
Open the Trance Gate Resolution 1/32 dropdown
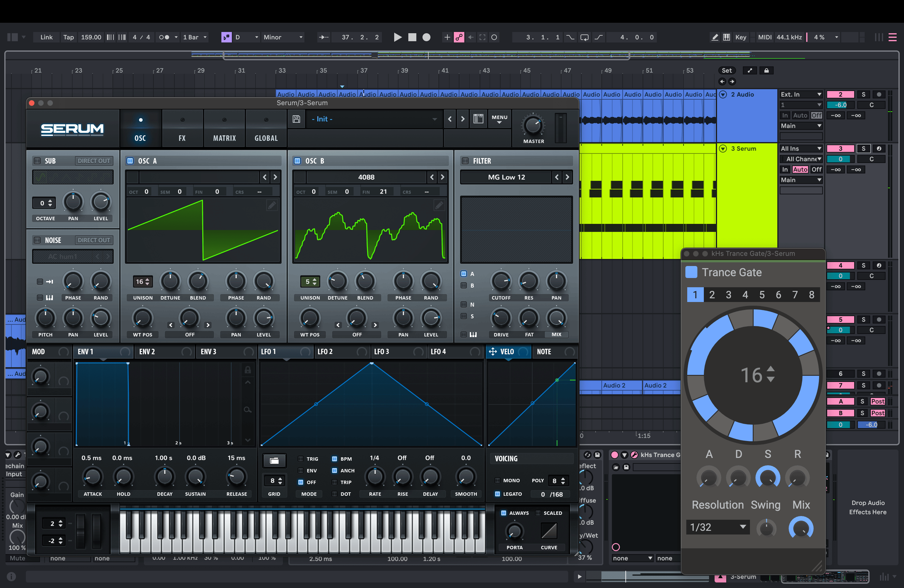coord(718,527)
